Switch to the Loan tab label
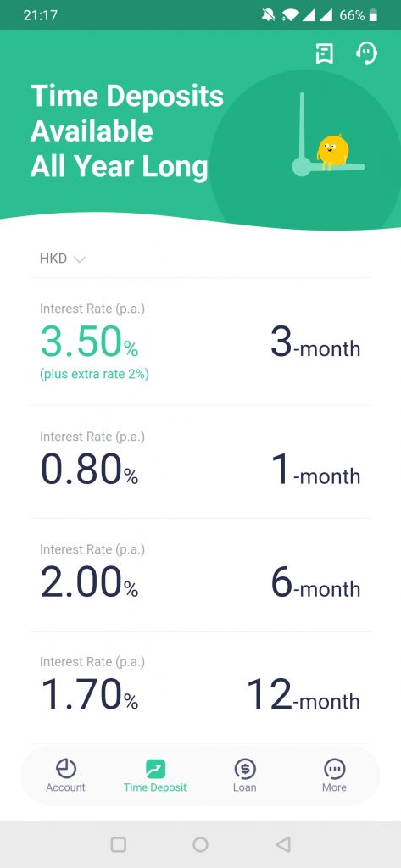The width and height of the screenshot is (401, 868). pos(245,787)
